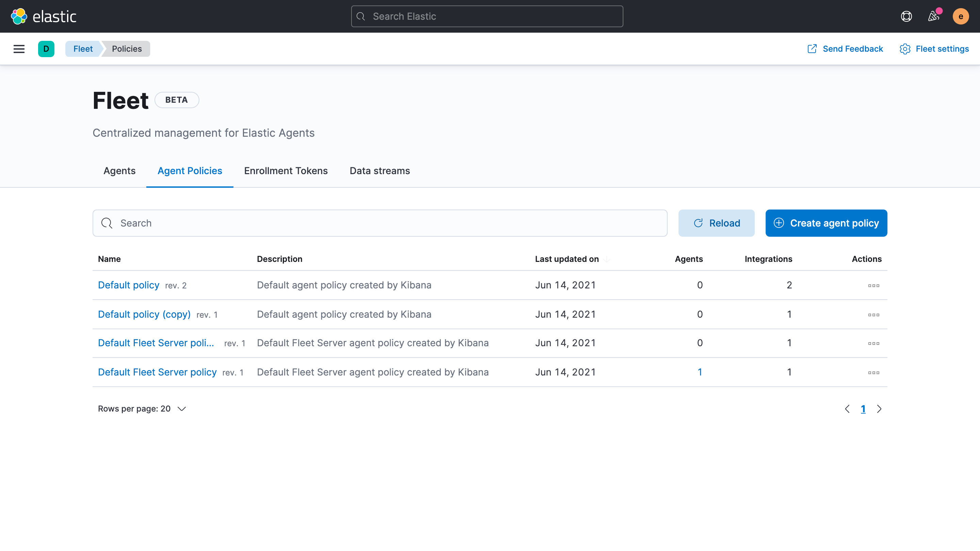
Task: Open the hamburger navigation menu
Action: pyautogui.click(x=19, y=49)
